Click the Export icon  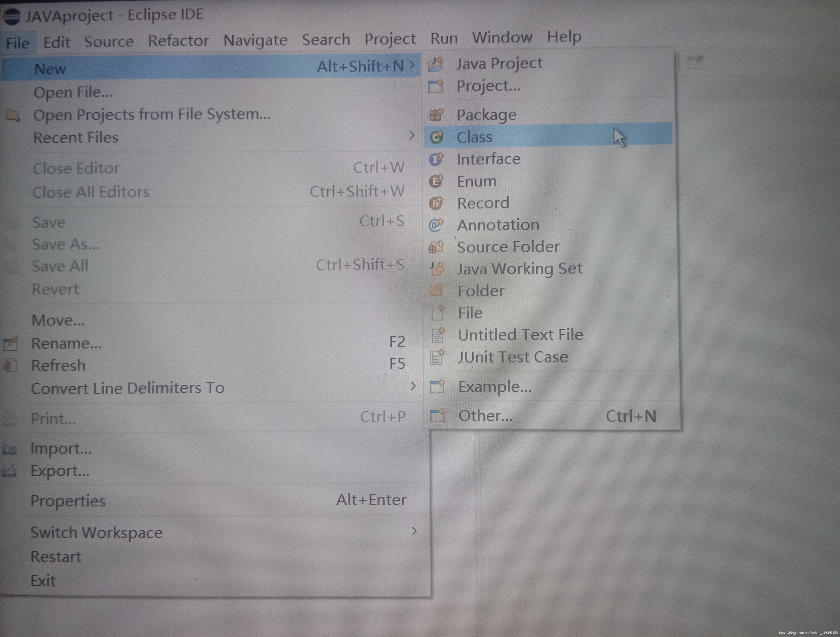click(x=9, y=471)
